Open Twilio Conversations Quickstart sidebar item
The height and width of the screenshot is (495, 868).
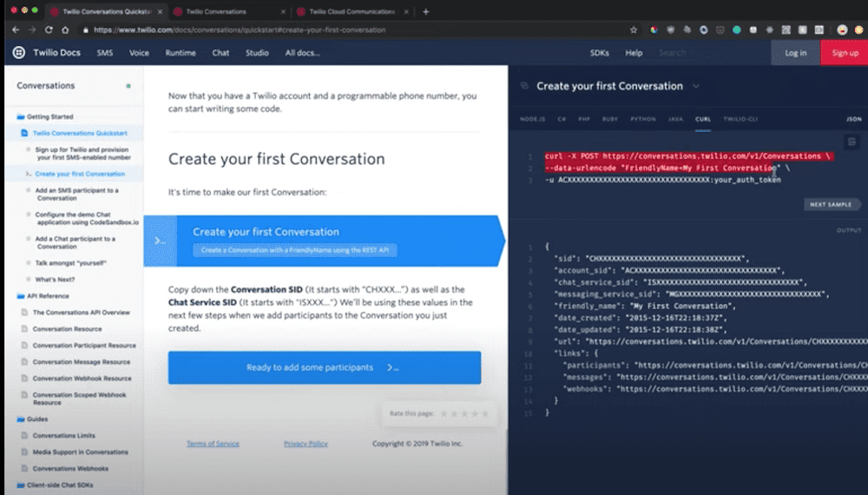click(80, 133)
